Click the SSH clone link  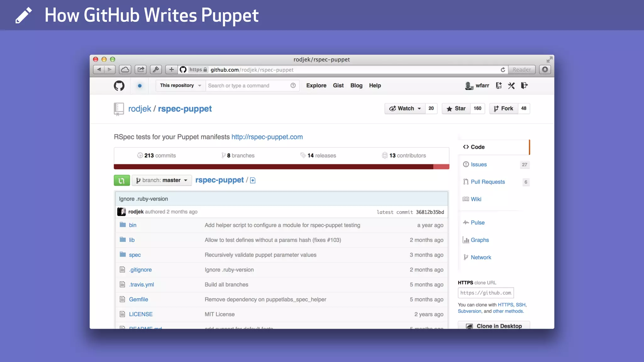pos(520,305)
